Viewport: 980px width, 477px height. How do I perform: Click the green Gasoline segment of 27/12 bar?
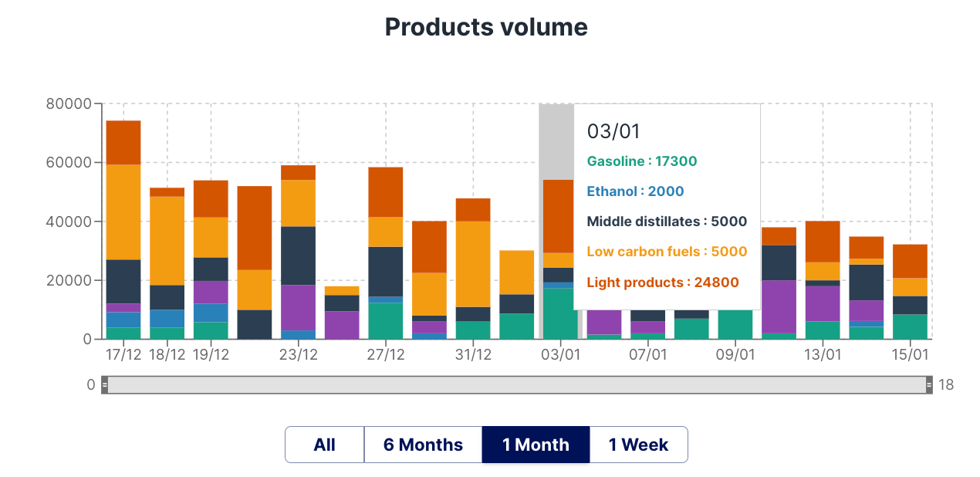coord(385,320)
